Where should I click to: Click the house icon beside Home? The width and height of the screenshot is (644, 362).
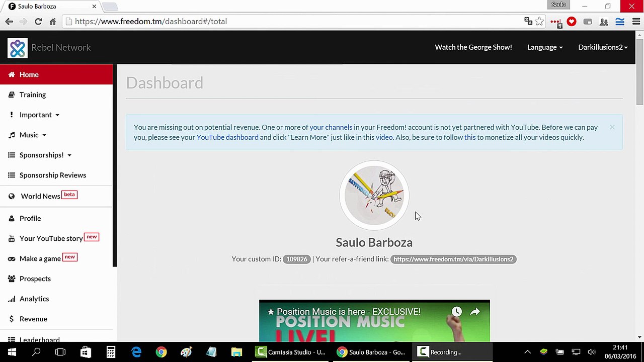point(12,74)
